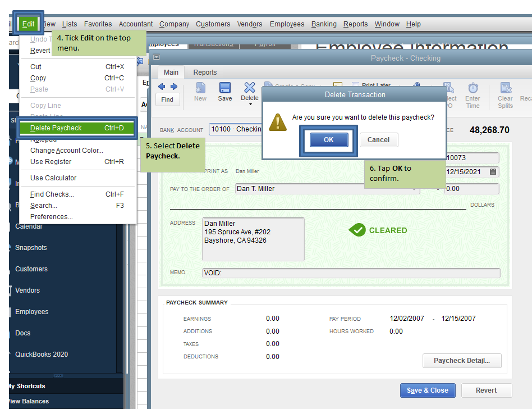This screenshot has width=532, height=409.
Task: Click the dollar amount field 0.00
Action: click(x=473, y=189)
